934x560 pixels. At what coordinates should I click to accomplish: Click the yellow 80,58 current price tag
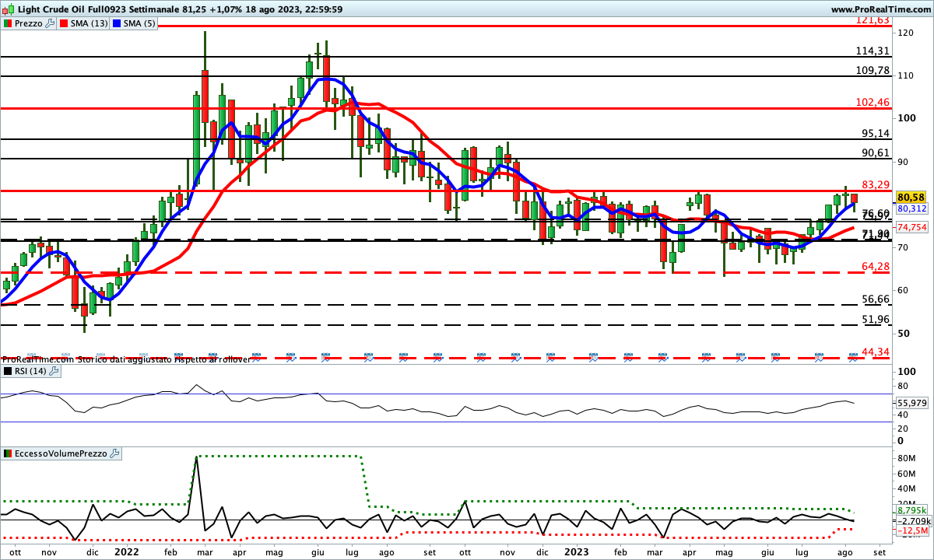(x=911, y=198)
